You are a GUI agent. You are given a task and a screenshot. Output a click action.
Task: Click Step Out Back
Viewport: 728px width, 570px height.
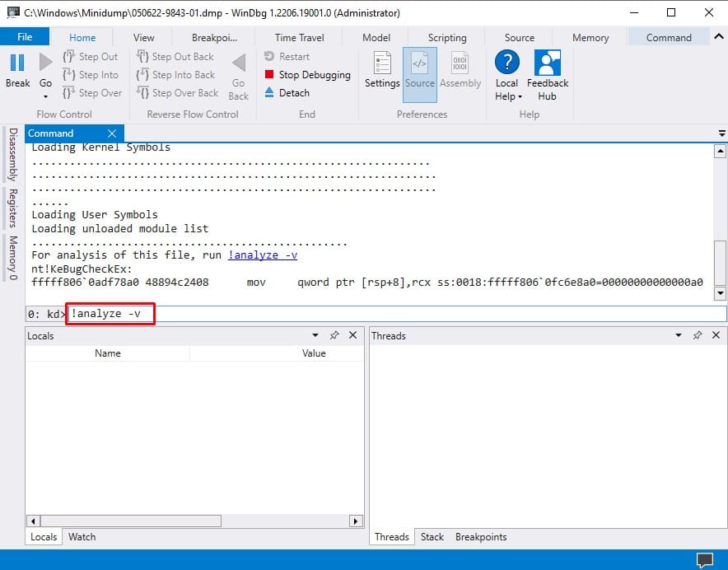click(x=175, y=57)
